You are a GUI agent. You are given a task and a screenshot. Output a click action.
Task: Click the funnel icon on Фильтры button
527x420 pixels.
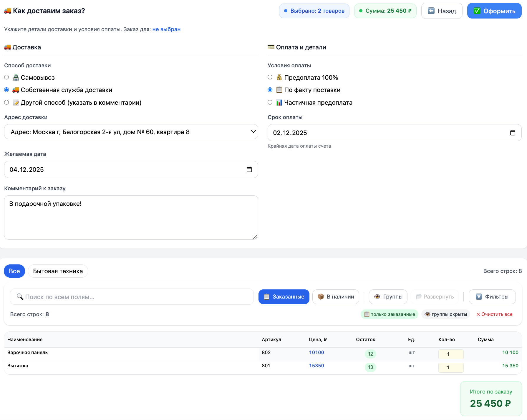(479, 297)
